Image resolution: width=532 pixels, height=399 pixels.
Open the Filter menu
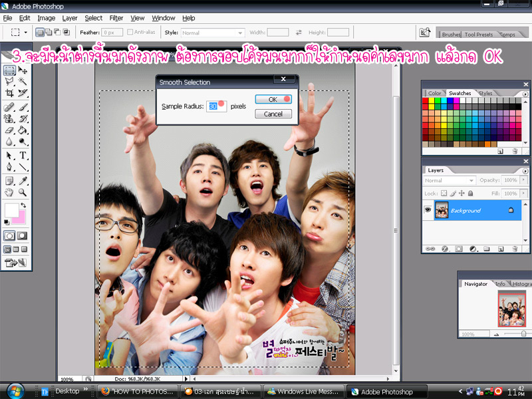point(116,18)
